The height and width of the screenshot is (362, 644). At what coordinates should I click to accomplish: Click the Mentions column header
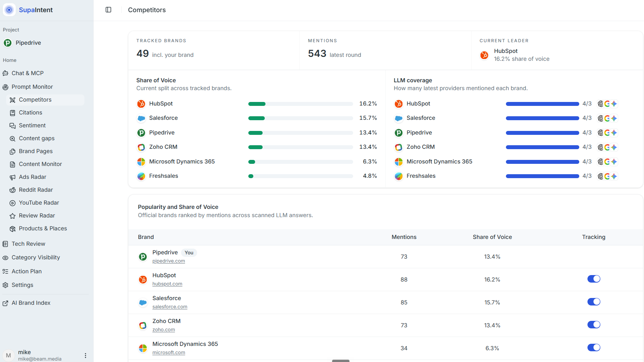[404, 237]
